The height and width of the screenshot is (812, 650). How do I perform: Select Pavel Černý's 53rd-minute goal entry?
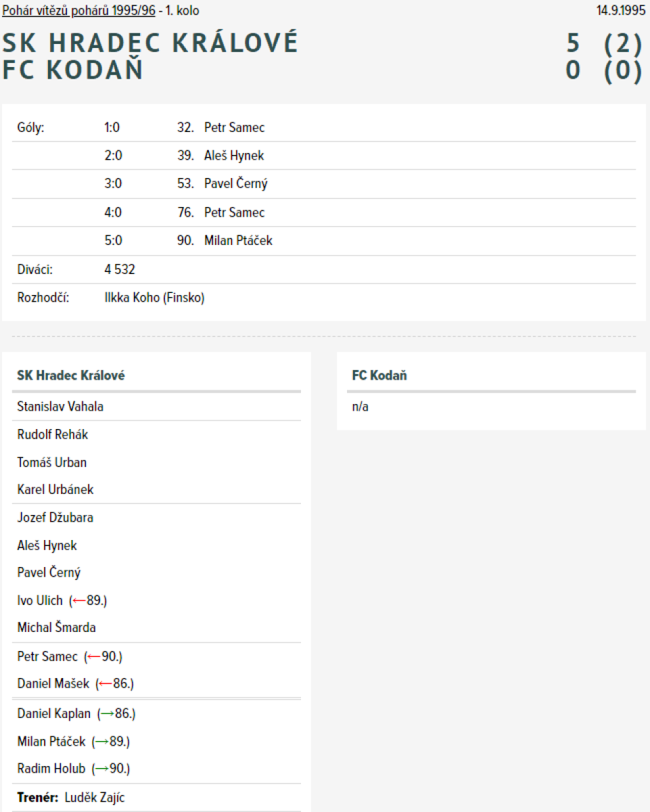[x=235, y=184]
